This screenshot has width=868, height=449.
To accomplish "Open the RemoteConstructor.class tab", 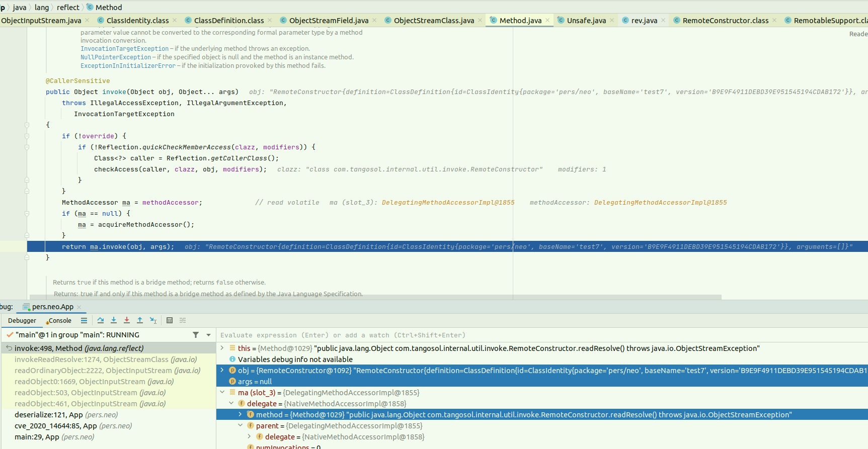I will [726, 20].
